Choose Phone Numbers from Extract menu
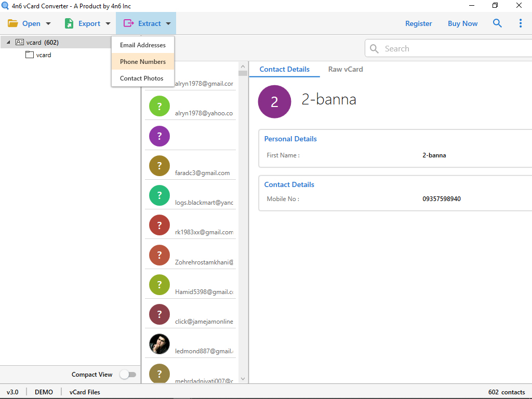 (x=142, y=61)
